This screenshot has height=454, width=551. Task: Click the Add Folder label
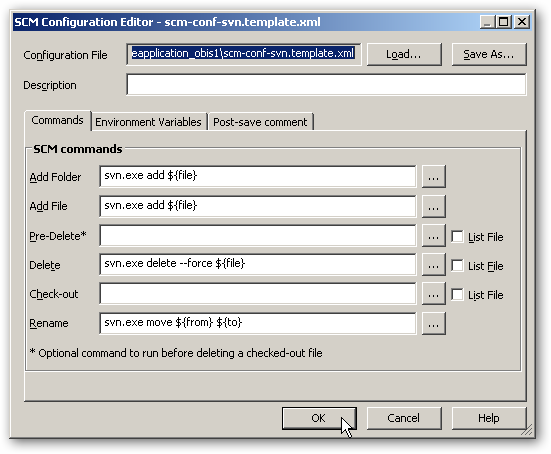pyautogui.click(x=55, y=177)
